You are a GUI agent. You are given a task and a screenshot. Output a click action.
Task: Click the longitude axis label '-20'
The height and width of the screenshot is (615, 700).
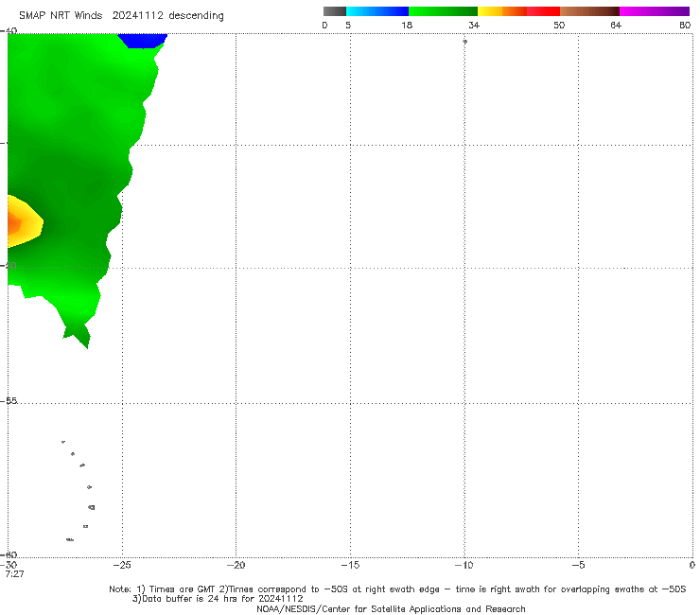tap(236, 565)
